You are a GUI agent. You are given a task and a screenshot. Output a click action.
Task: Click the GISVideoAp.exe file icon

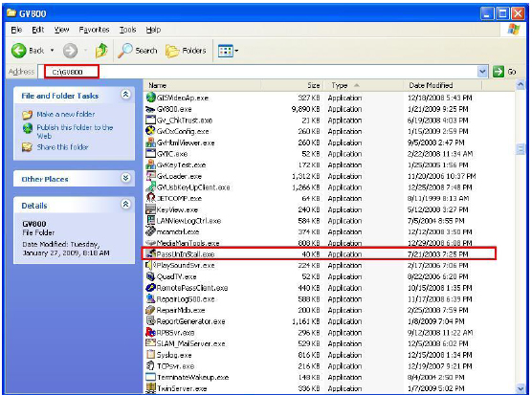(150, 98)
